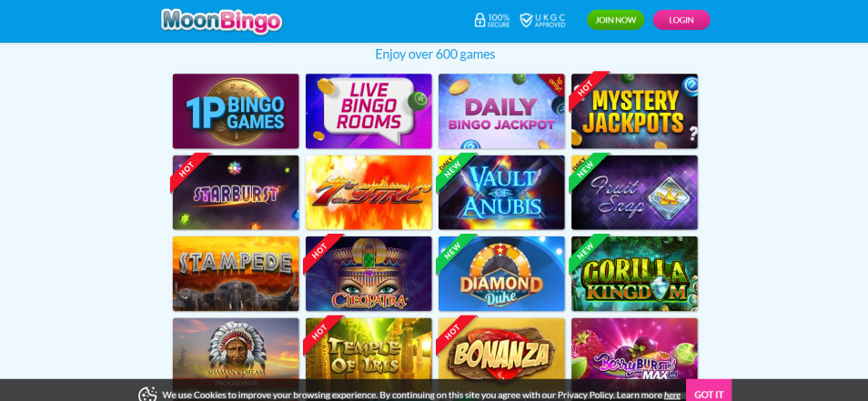868x401 pixels.
Task: Click the UKGC Approved shield icon
Action: pyautogui.click(x=526, y=21)
